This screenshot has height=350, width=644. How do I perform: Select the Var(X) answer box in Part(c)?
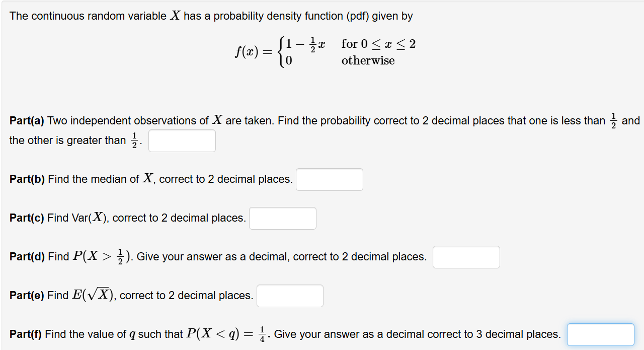(x=282, y=218)
